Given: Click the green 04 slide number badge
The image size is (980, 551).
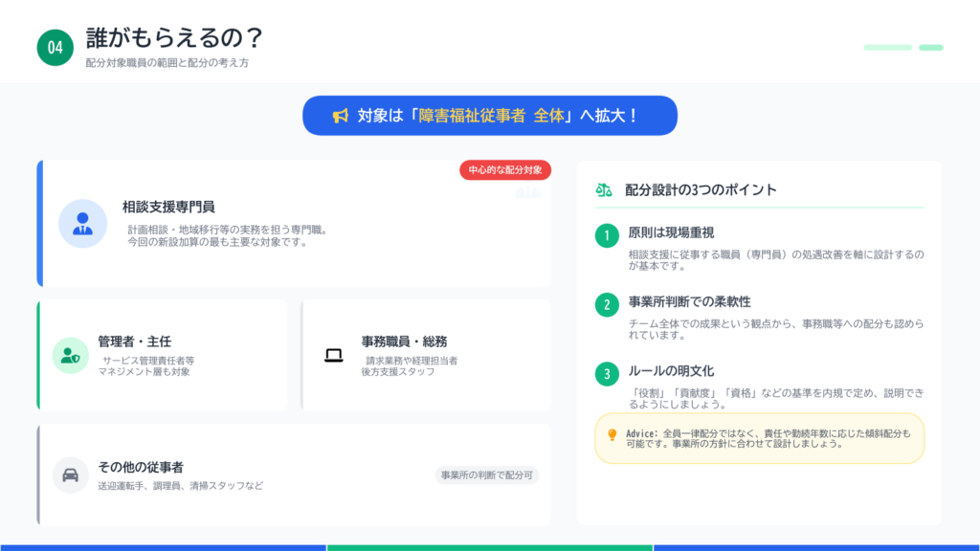Looking at the screenshot, I should [56, 48].
